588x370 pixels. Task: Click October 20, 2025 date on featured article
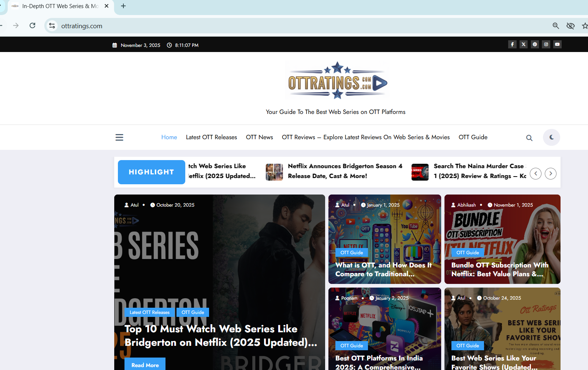point(172,205)
